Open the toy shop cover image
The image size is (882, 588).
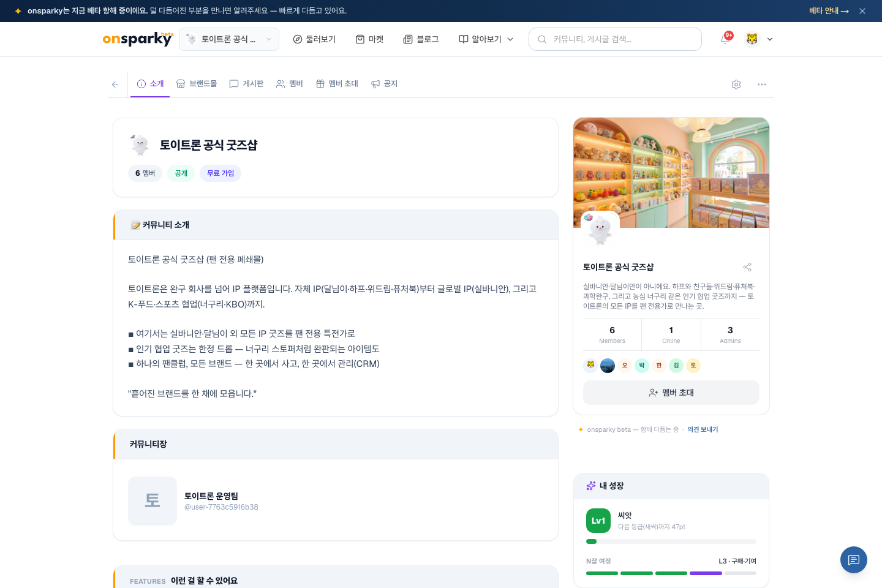click(671, 173)
